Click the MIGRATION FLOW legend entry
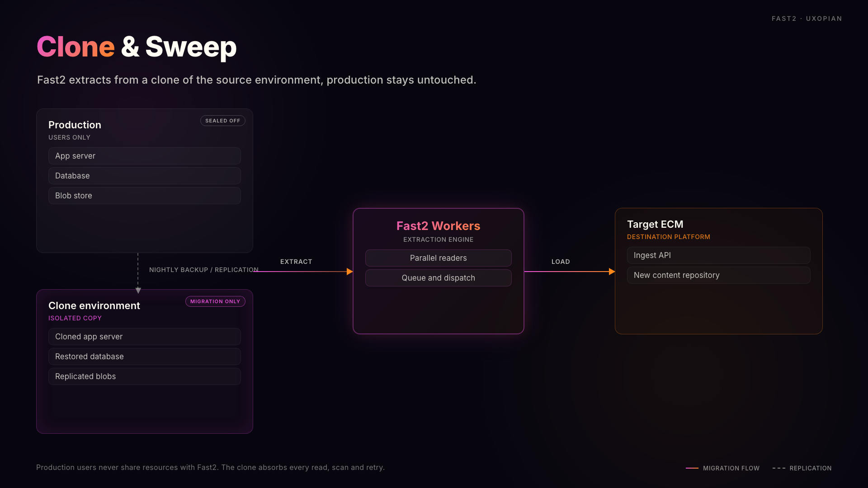The image size is (868, 488). point(722,468)
